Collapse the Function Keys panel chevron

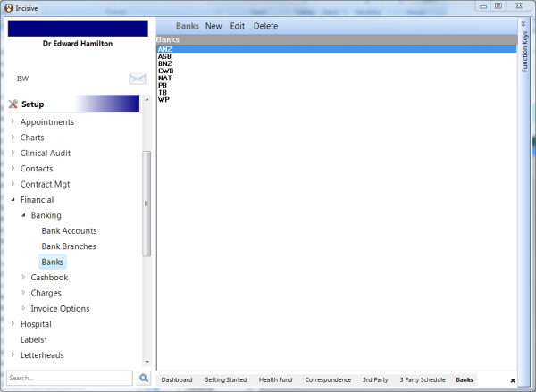(x=523, y=23)
